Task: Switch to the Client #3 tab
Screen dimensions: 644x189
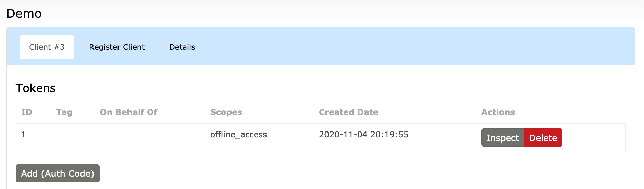Action: click(x=47, y=47)
